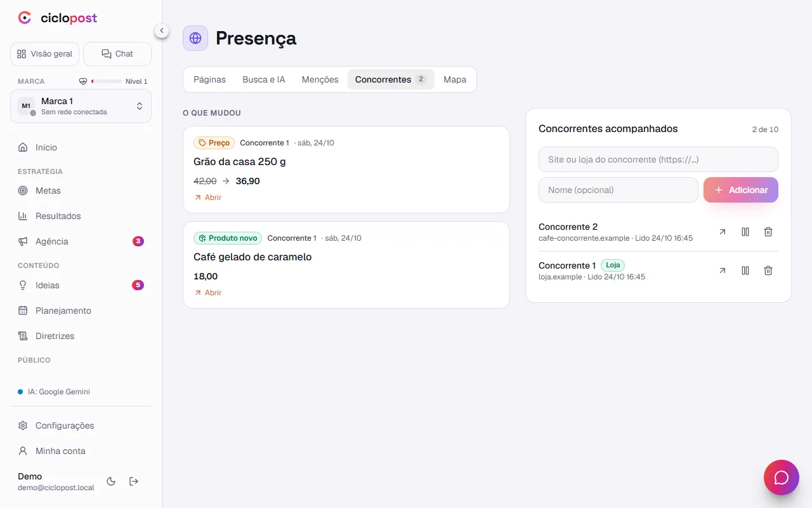Open Agência in sidebar
Viewport: 812px width, 508px height.
(x=81, y=241)
